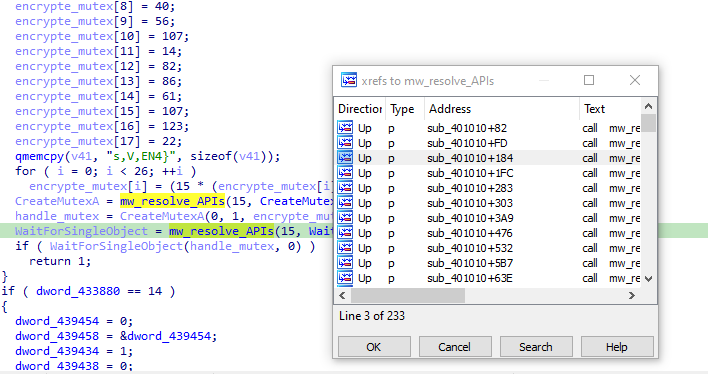Click the xref icon for sub_401010+FD row
Screen dimensions: 708x374
(x=345, y=143)
